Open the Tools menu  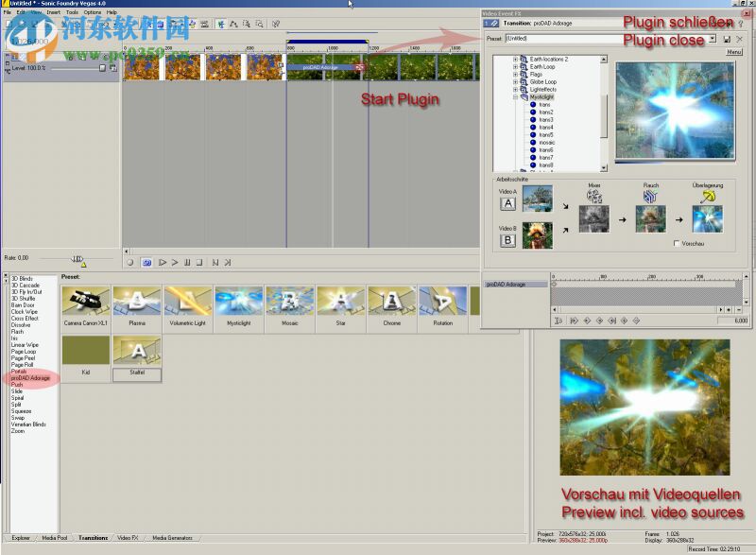(72, 12)
